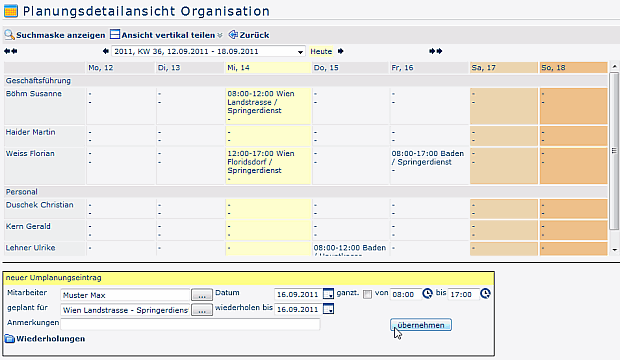
Task: Click employee name Weiss Florian
Action: point(30,153)
